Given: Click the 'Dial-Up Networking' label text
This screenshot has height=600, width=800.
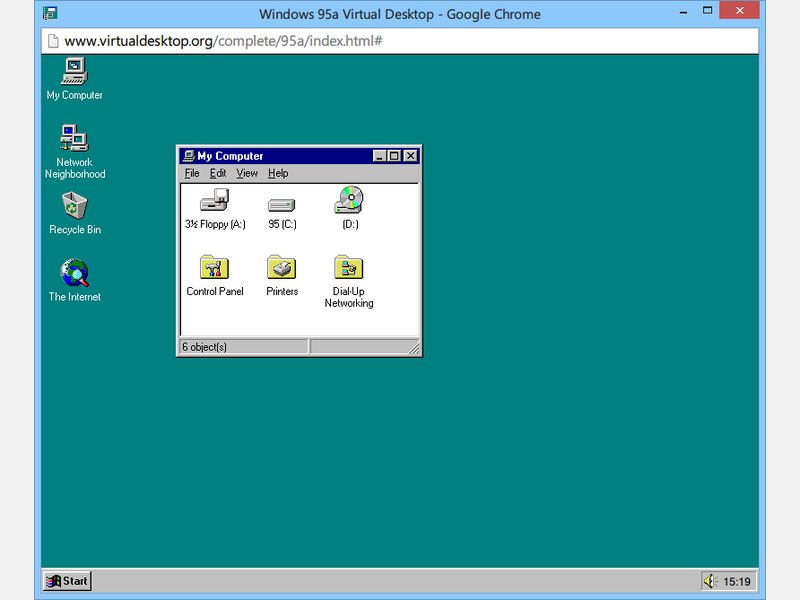Looking at the screenshot, I should click(x=349, y=297).
